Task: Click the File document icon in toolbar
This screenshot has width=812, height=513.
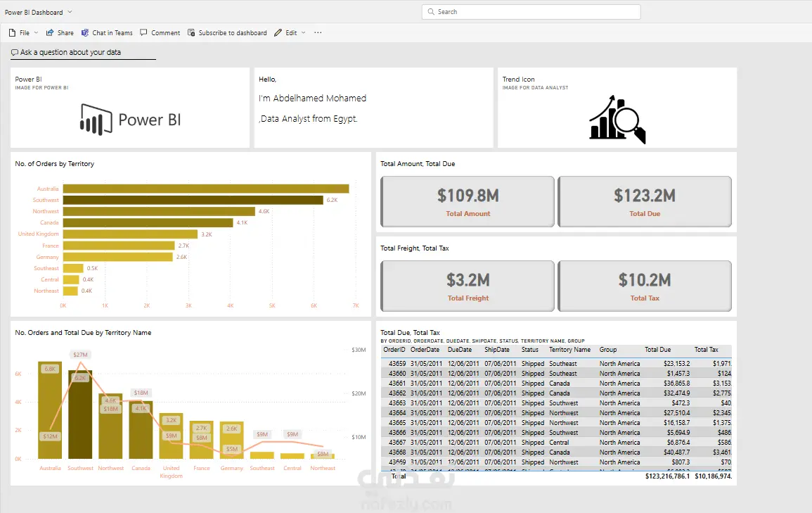Action: (x=12, y=33)
